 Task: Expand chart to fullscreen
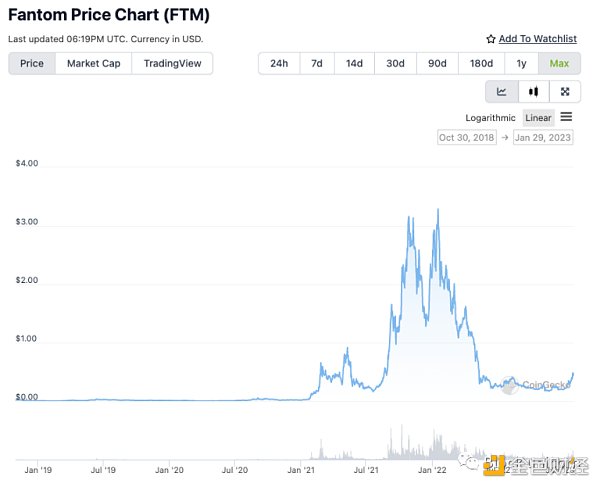[x=565, y=92]
